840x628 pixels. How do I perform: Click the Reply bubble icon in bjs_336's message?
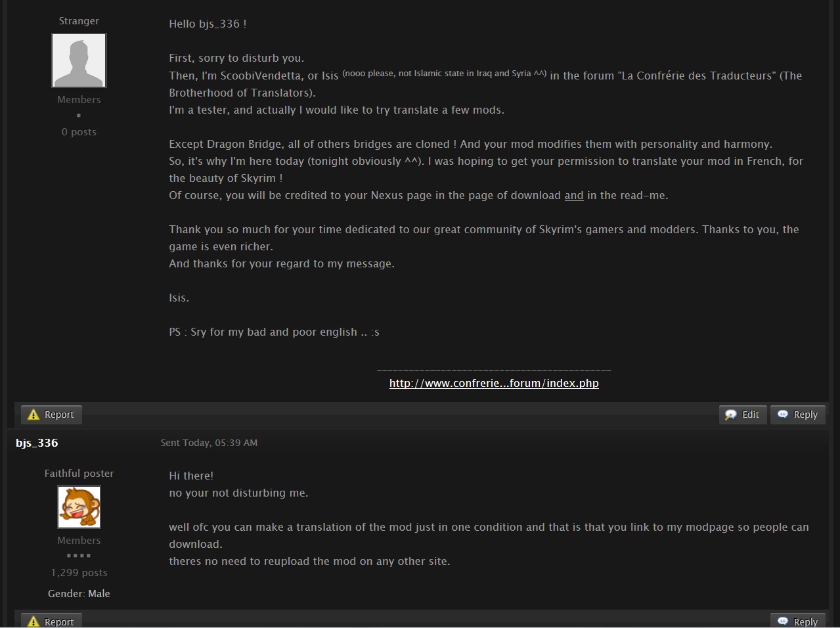tap(783, 621)
